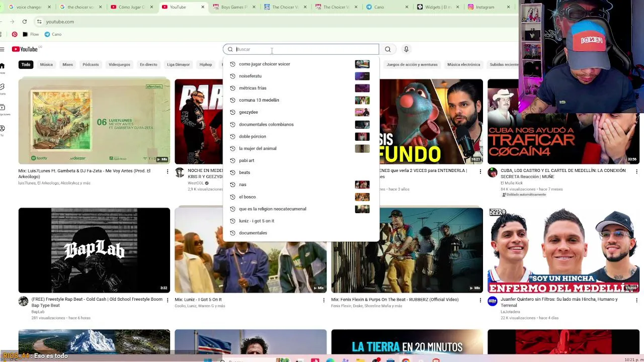The width and height of the screenshot is (644, 362).
Task: Switch to the Widgets tab
Action: tap(439, 7)
